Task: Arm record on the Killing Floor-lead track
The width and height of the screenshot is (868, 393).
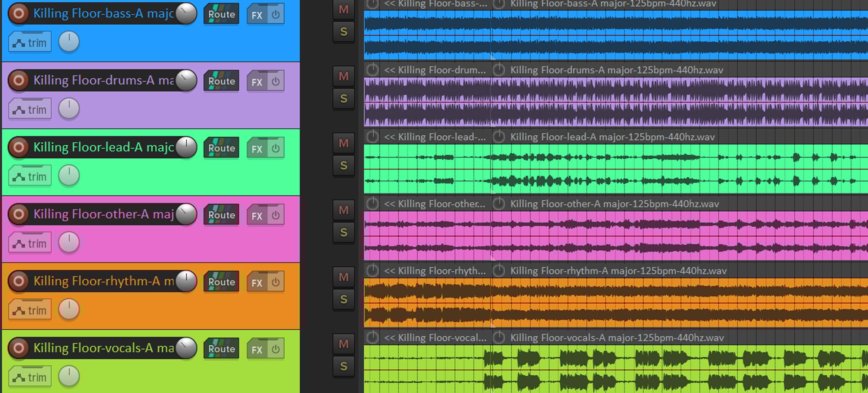Action: pyautogui.click(x=19, y=147)
